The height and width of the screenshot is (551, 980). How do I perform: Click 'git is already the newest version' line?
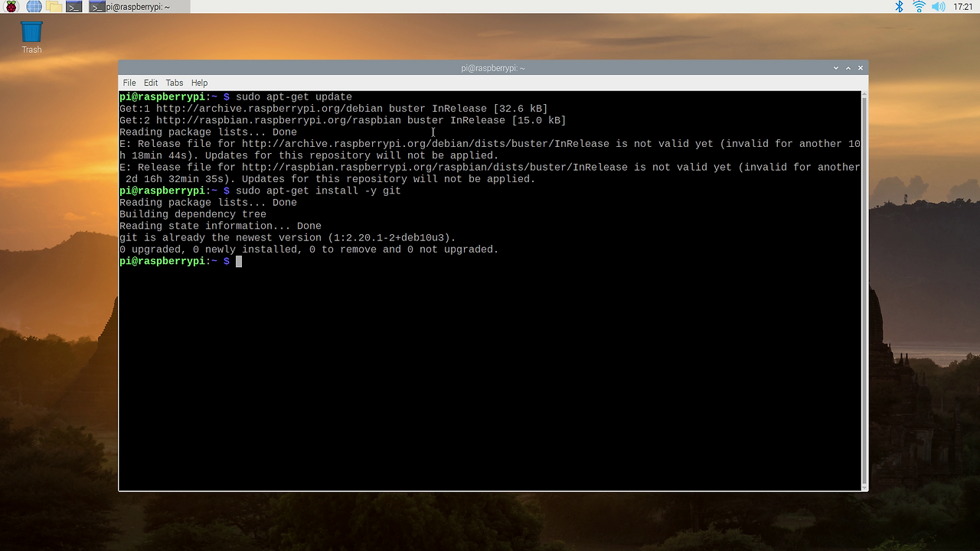click(288, 238)
